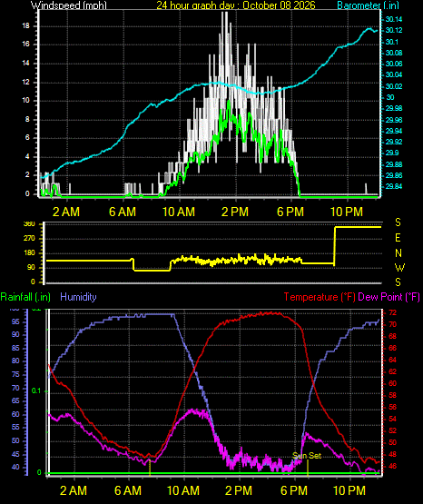Viewport: 423px width, 504px height.
Task: Click humidity axis value 65
Action: click(x=15, y=400)
